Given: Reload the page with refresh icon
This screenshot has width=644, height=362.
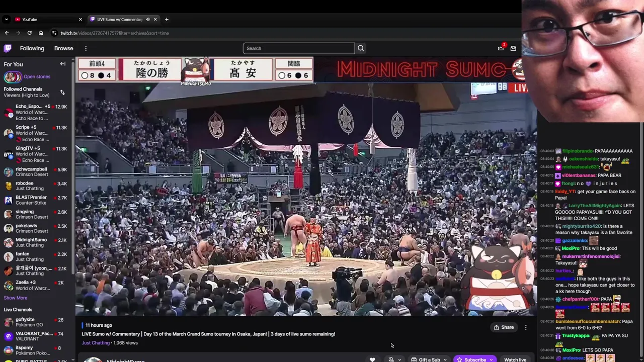Looking at the screenshot, I should 30,33.
